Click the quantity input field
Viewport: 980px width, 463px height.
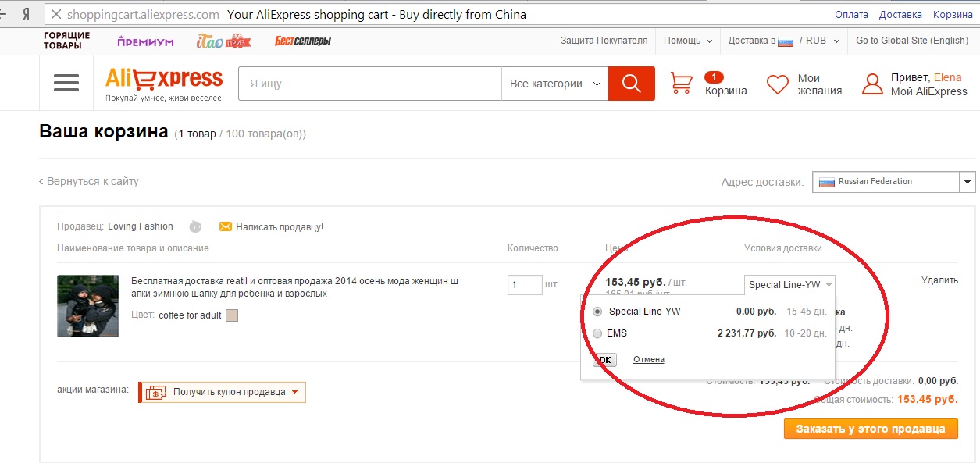525,284
